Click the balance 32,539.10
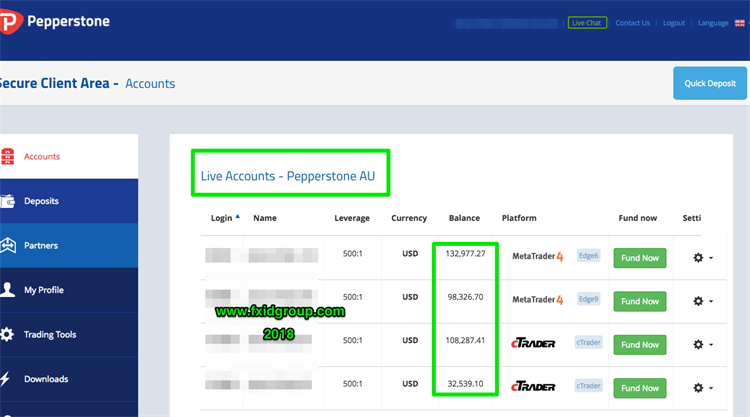The width and height of the screenshot is (750, 417). 465,384
